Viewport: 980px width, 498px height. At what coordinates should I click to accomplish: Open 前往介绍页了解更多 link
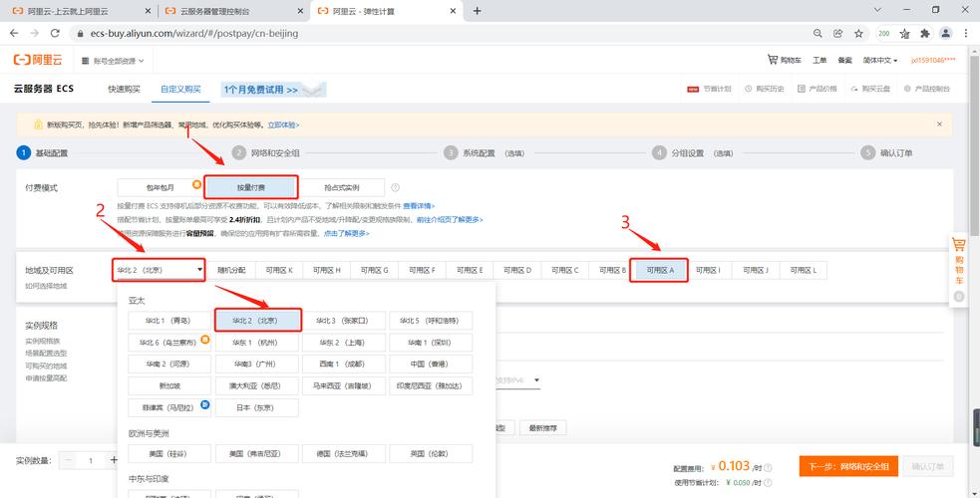[x=450, y=220]
